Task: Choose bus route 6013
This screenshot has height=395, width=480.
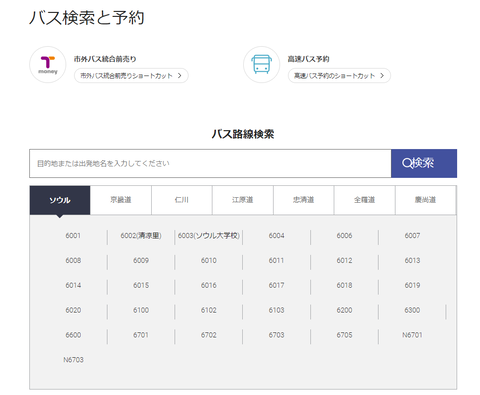Action: (412, 260)
